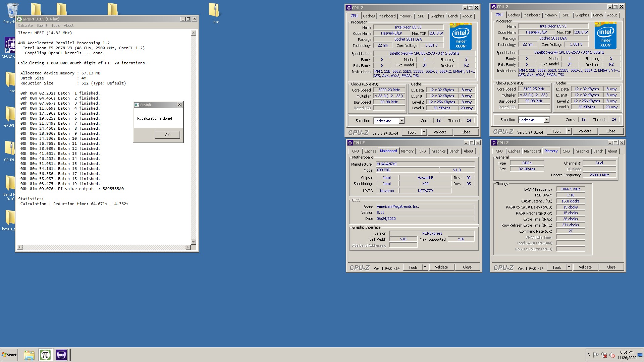Click GPUPI horizontal scrollbar right arrow

click(188, 247)
